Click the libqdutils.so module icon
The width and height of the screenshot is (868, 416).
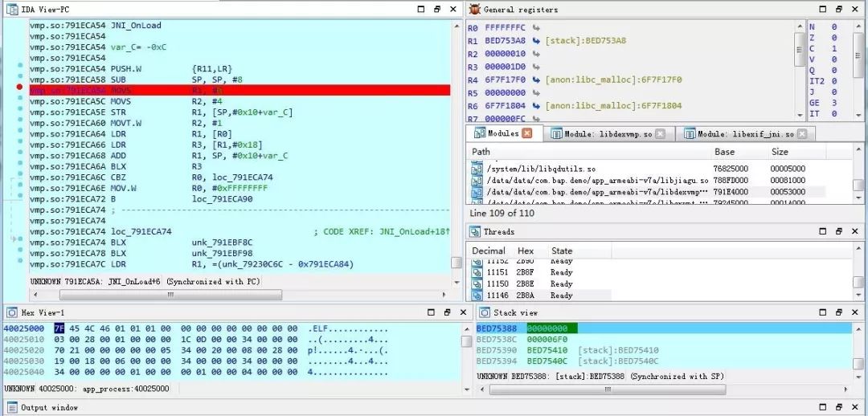[477, 169]
